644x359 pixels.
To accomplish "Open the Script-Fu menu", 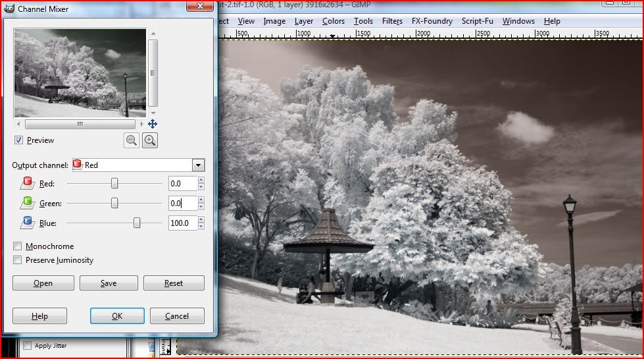I will 478,21.
